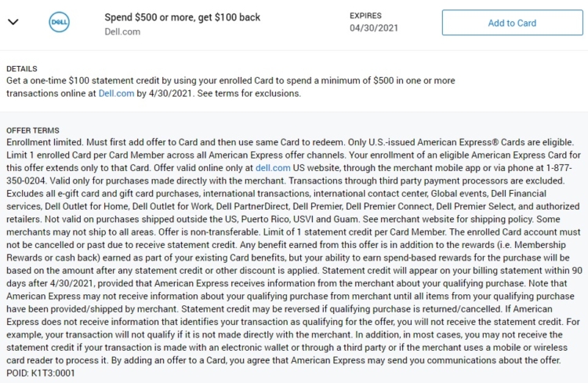
Task: Open the dell.com link in Offer Terms
Action: 273,168
